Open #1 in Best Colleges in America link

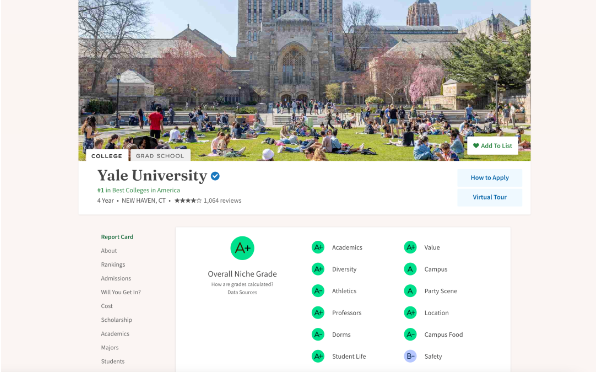139,190
